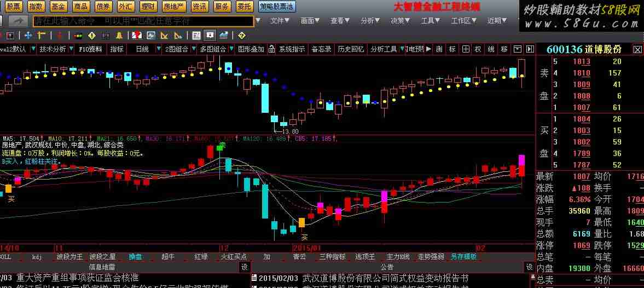The height and width of the screenshot is (288, 644).
Task: Click the second yellow triangle ruler icon
Action: pos(178,36)
